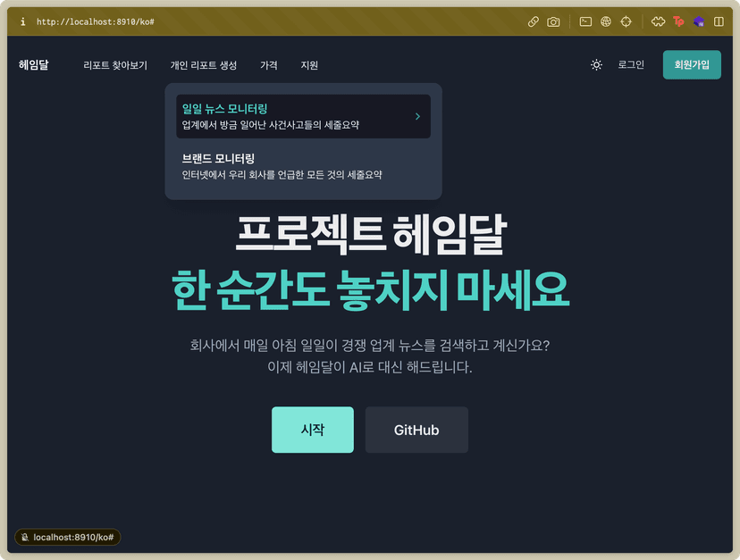This screenshot has width=740, height=560.
Task: Click the purple cube extension icon
Action: [699, 21]
